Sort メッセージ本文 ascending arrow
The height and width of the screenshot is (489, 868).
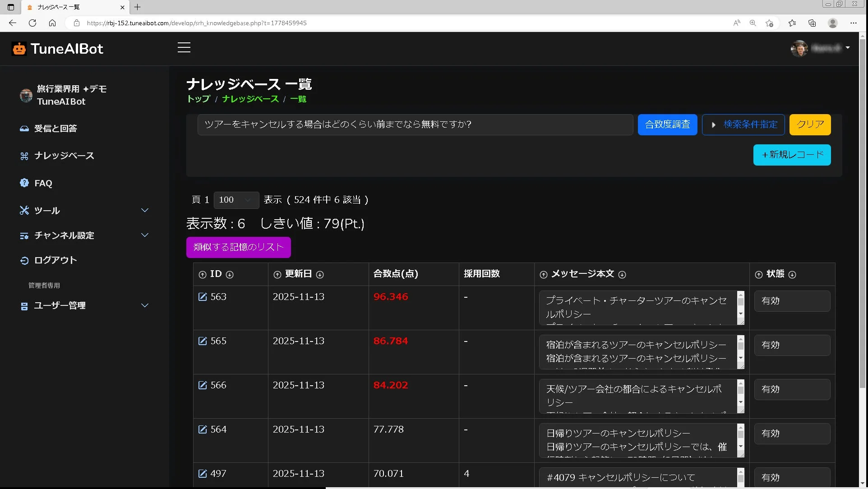pos(544,275)
